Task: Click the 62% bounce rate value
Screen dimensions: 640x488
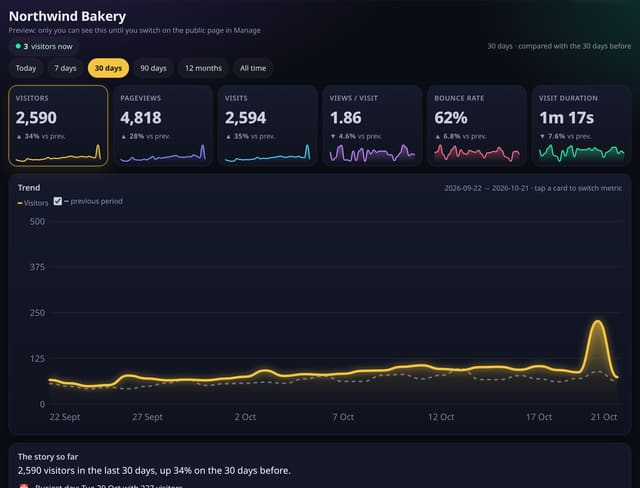Action: [x=451, y=118]
